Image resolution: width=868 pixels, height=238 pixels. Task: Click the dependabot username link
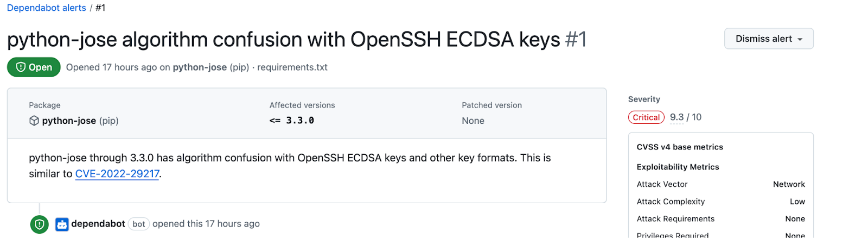98,224
